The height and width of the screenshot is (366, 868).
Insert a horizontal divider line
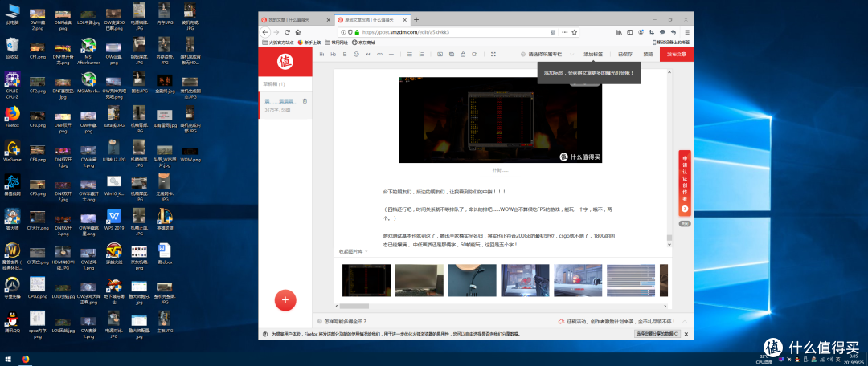click(x=391, y=55)
